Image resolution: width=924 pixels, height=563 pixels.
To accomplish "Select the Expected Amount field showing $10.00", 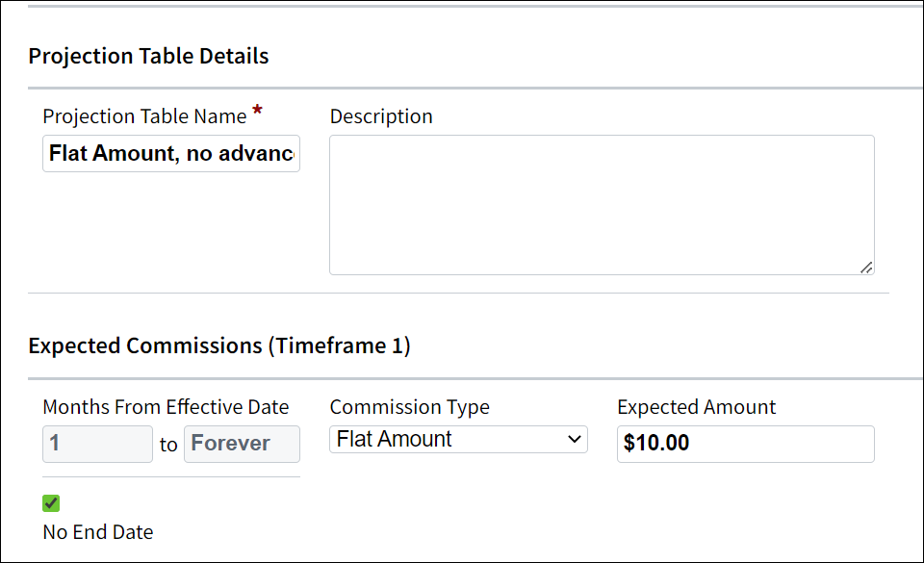I will [745, 443].
